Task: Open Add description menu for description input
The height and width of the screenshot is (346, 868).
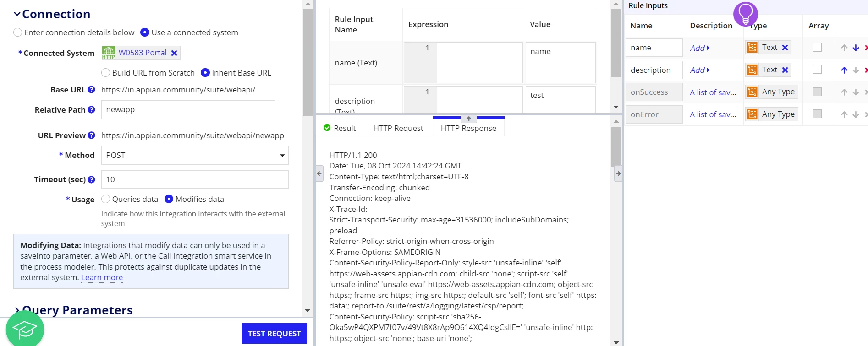Action: pyautogui.click(x=699, y=70)
